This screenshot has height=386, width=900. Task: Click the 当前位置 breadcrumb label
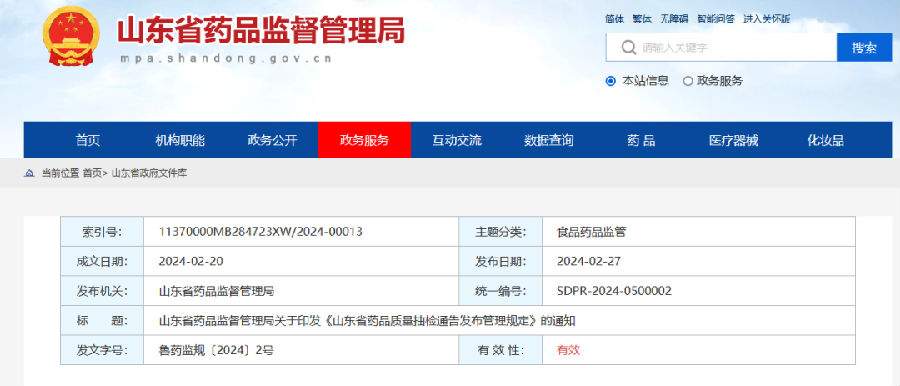tap(60, 173)
